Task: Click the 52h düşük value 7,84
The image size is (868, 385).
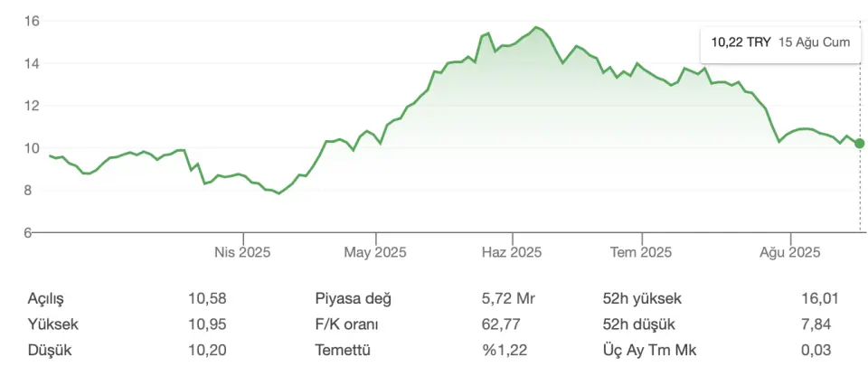Action: 816,324
